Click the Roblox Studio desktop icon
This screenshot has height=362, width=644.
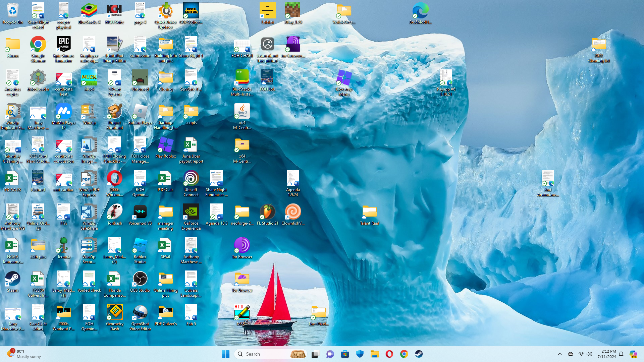tap(140, 245)
